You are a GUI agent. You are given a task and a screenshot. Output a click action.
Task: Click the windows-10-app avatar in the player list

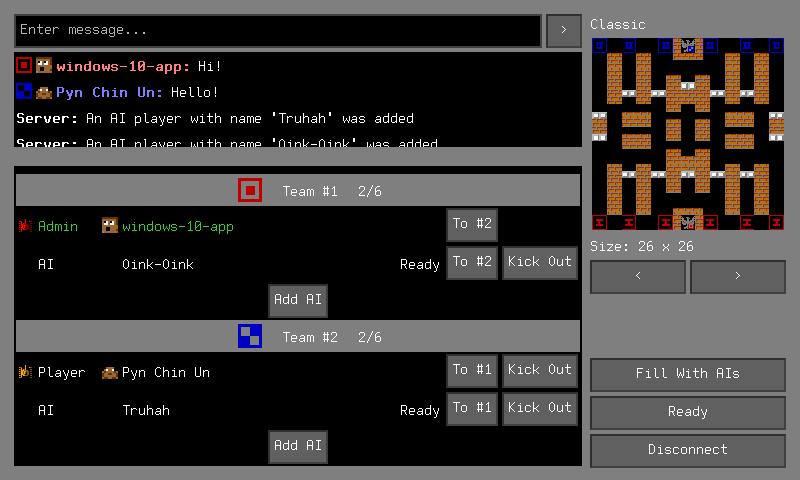tap(110, 226)
